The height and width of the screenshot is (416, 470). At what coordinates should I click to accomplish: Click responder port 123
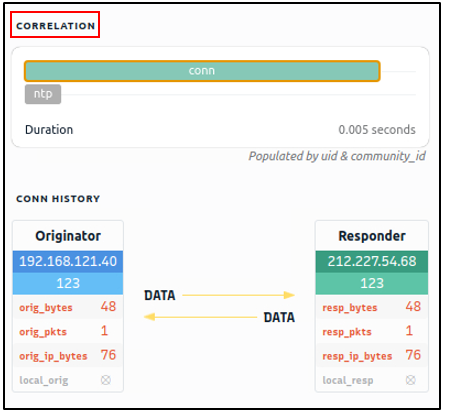(x=372, y=283)
